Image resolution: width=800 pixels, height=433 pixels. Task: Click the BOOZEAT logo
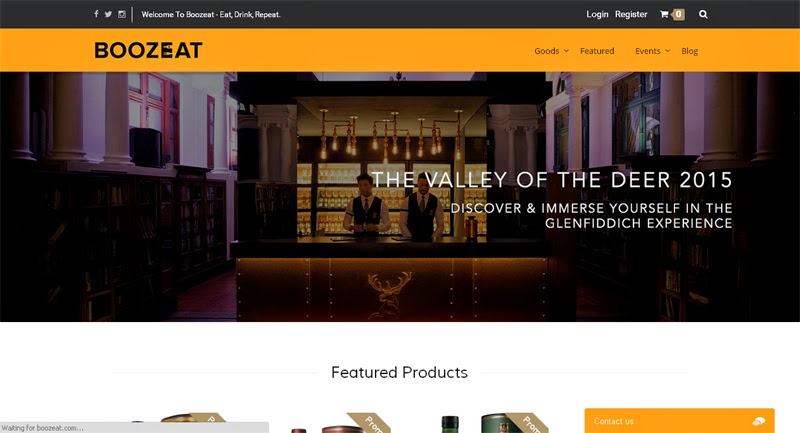[x=148, y=50]
